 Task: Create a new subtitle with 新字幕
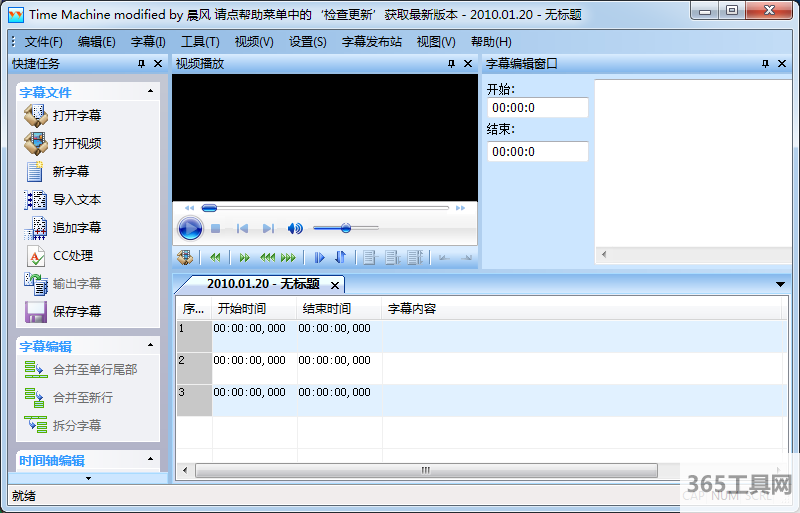pos(70,172)
